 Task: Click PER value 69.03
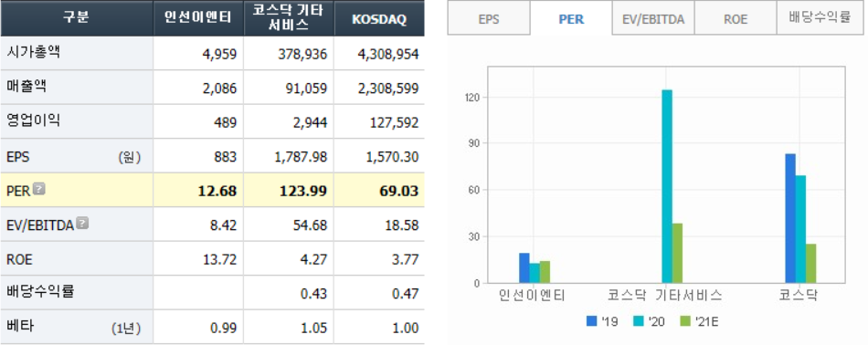[399, 192]
